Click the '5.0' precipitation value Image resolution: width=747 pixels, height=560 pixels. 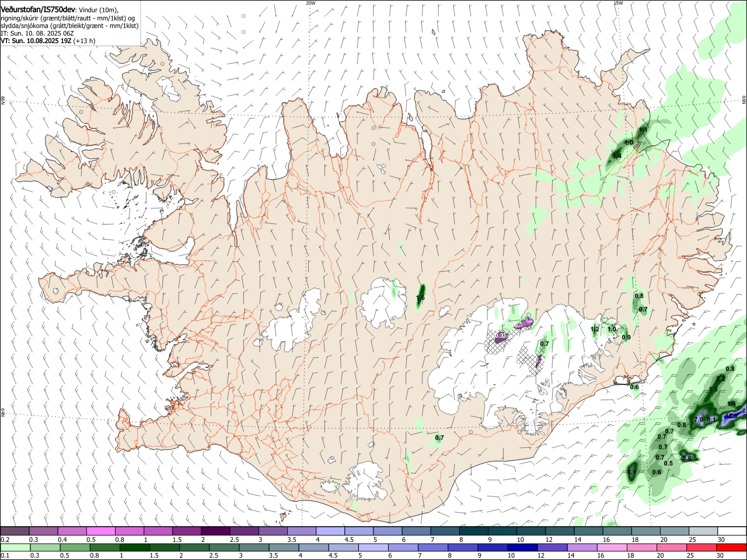click(687, 458)
